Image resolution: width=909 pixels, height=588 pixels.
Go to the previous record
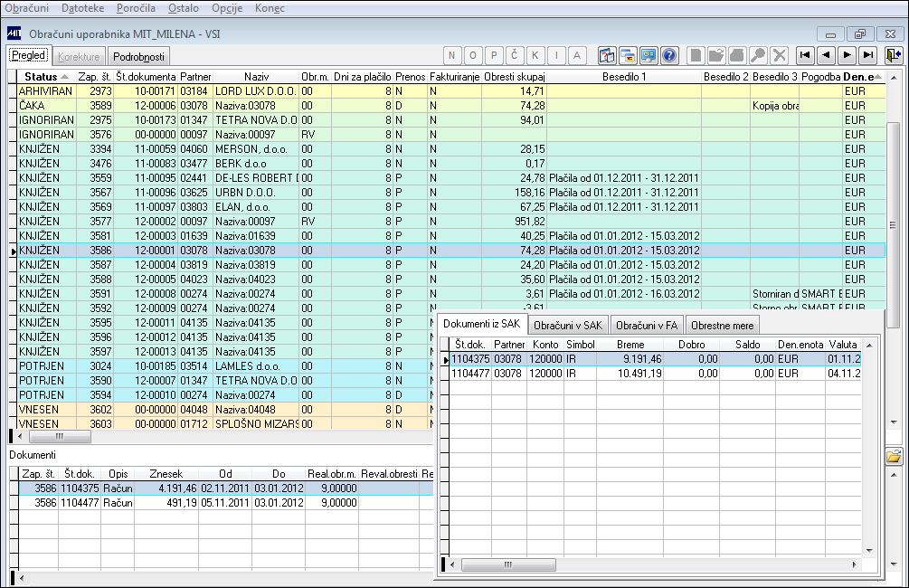pos(826,56)
